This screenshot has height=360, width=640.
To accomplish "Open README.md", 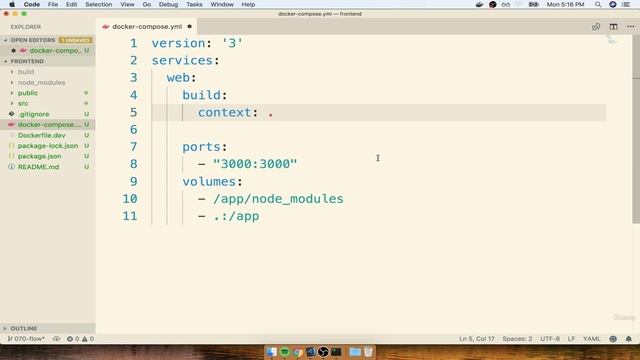I will coord(38,167).
